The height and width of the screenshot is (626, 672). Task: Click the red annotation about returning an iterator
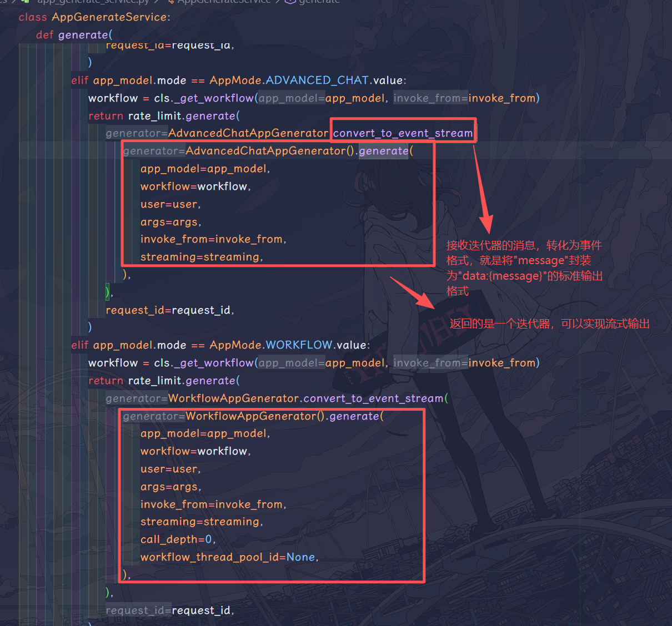pyautogui.click(x=549, y=324)
